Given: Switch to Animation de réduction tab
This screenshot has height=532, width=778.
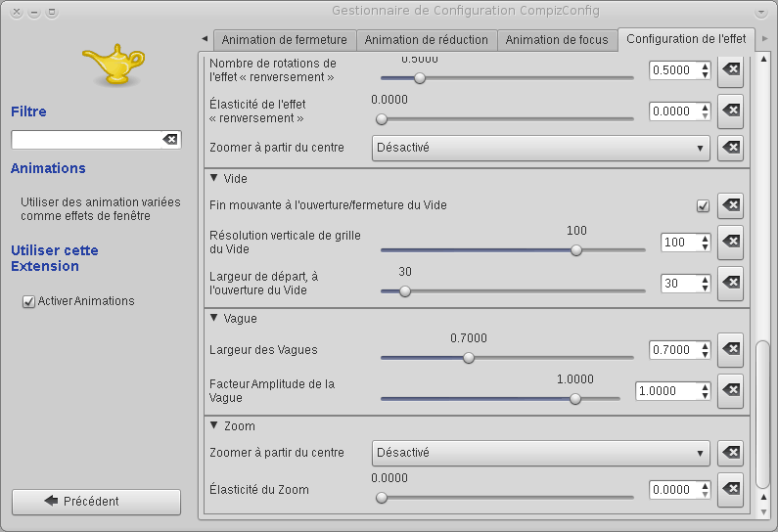Looking at the screenshot, I should click(427, 40).
